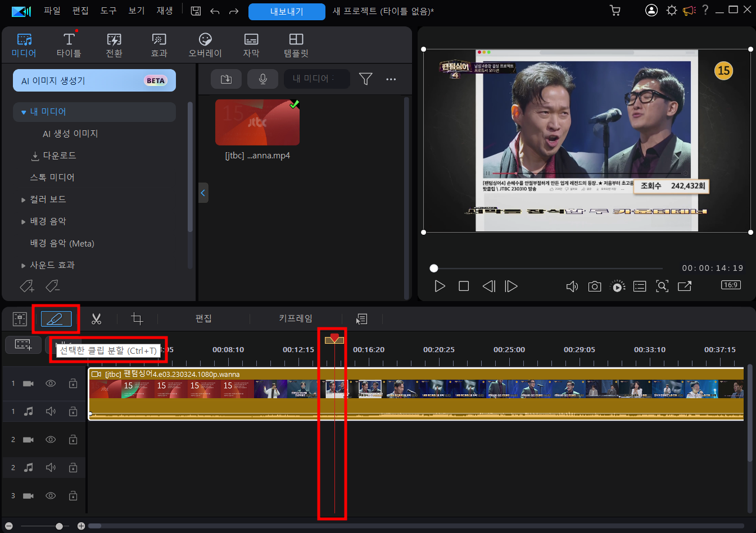Switch to the 효과 room tab
The height and width of the screenshot is (533, 756).
point(159,45)
